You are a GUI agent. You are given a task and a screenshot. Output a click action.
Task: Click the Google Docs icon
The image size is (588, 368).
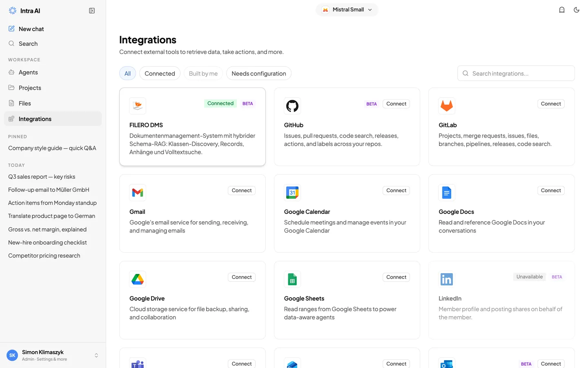coord(447,193)
